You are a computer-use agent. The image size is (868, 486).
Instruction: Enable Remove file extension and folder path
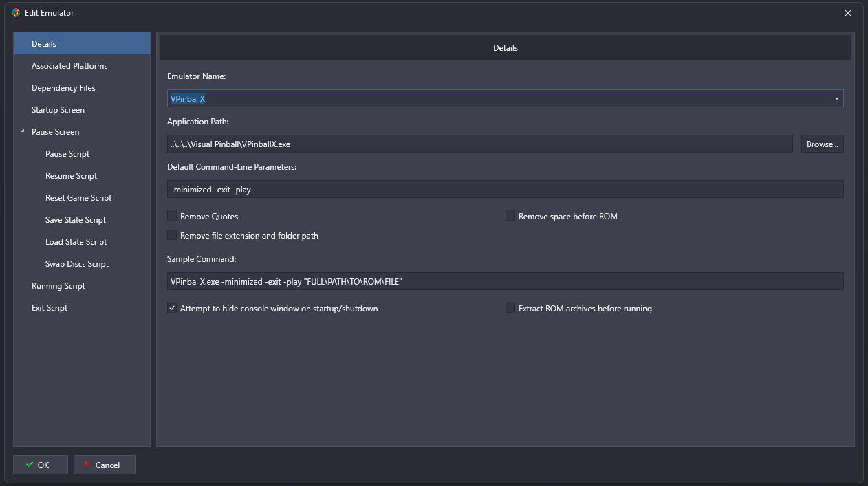pyautogui.click(x=172, y=235)
